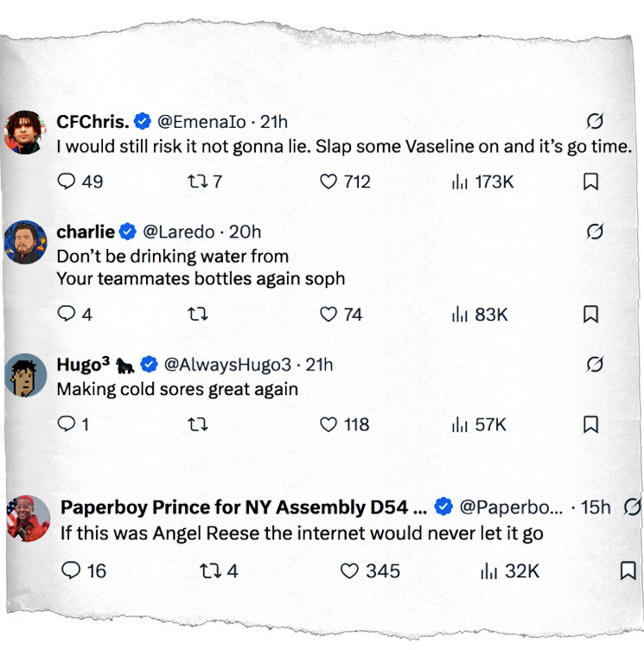
Task: Repost Paperboy Prince's tweet with 4 reposts
Action: pyautogui.click(x=207, y=571)
